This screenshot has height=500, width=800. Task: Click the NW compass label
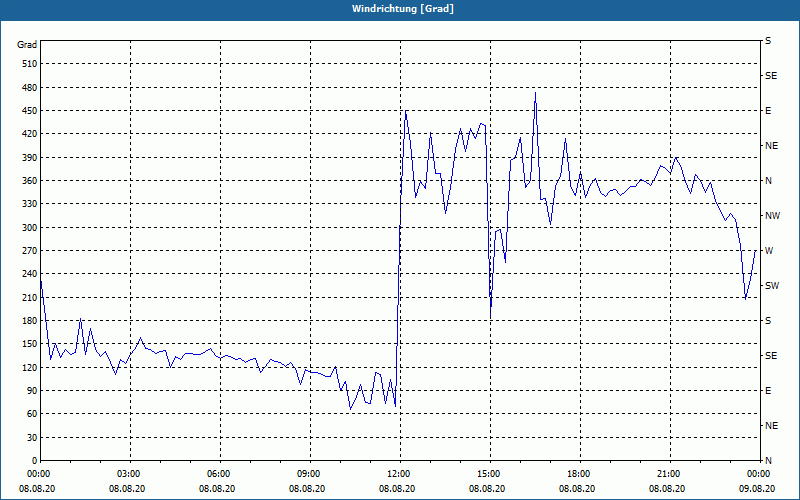[772, 216]
